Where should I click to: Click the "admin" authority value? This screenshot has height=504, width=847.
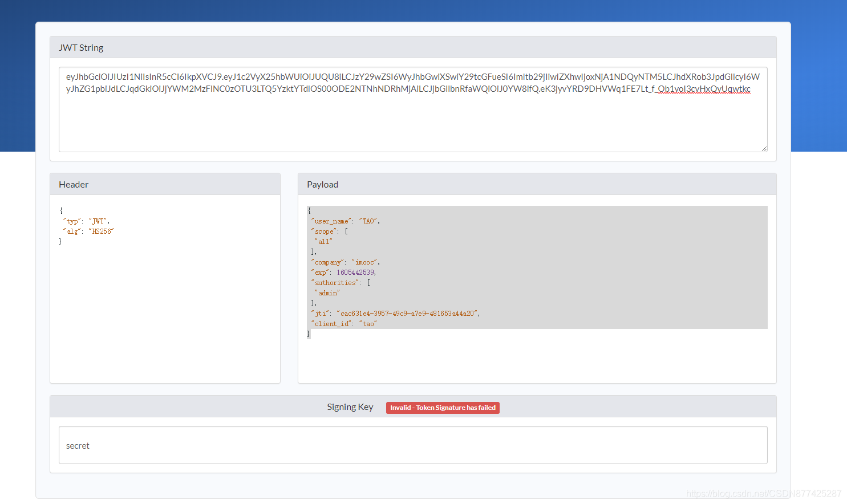pos(327,293)
